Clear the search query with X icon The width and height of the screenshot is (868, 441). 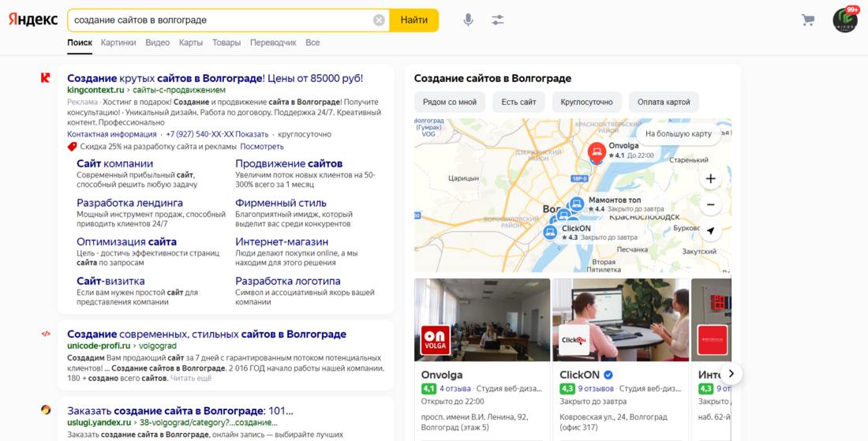pos(379,21)
